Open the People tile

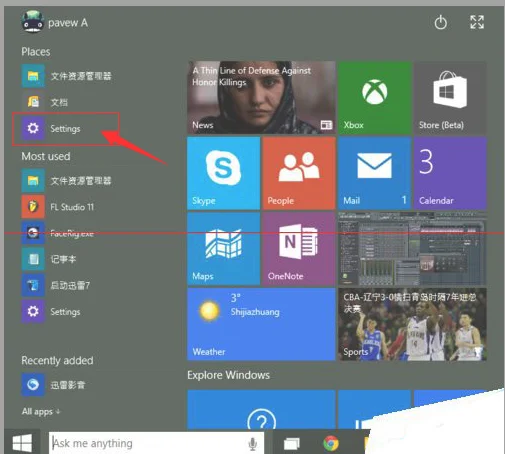click(299, 173)
